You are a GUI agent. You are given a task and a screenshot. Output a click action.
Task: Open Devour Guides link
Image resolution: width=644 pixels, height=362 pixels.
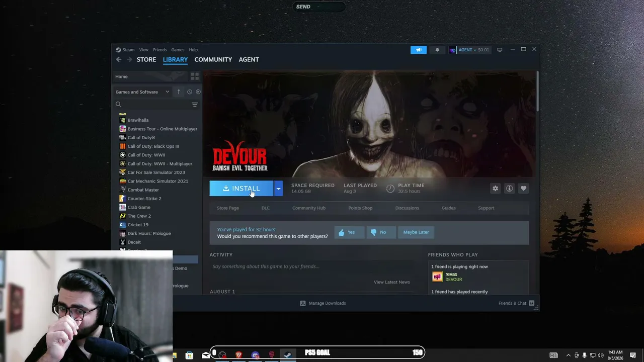tap(449, 208)
